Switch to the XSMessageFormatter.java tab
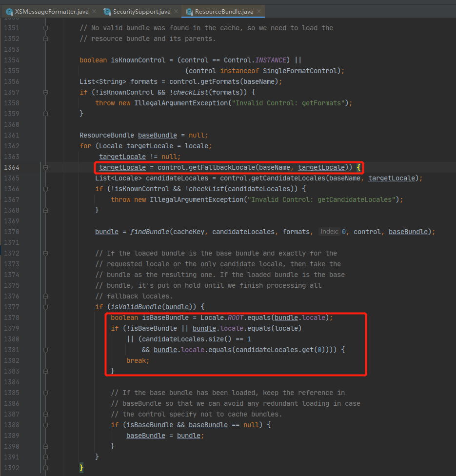 click(52, 12)
